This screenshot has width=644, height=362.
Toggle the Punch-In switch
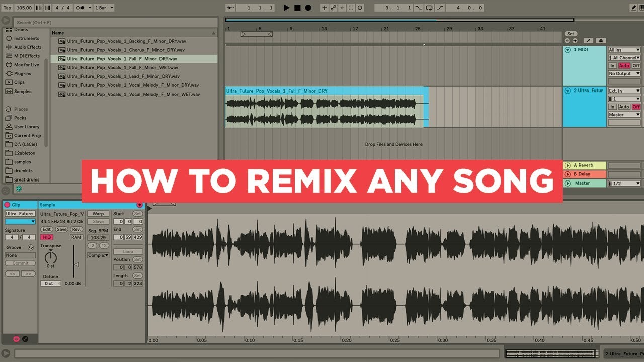(x=419, y=8)
